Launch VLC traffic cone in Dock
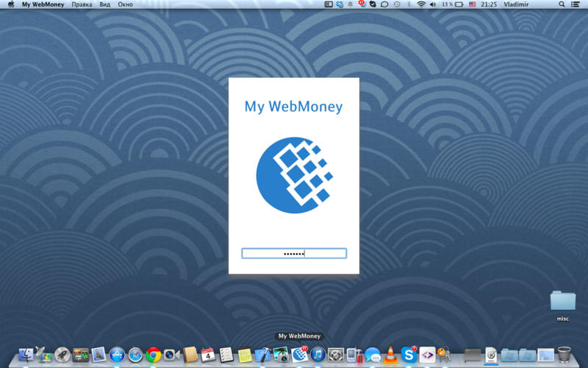Screen dimensions: 588x368 pyautogui.click(x=390, y=355)
